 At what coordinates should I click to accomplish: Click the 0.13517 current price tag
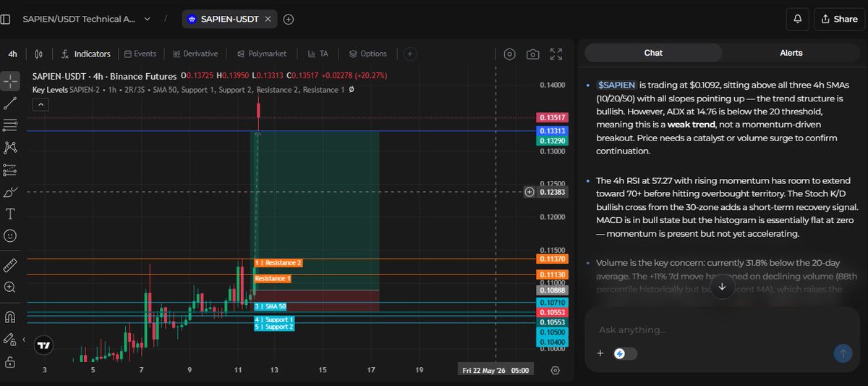click(553, 117)
